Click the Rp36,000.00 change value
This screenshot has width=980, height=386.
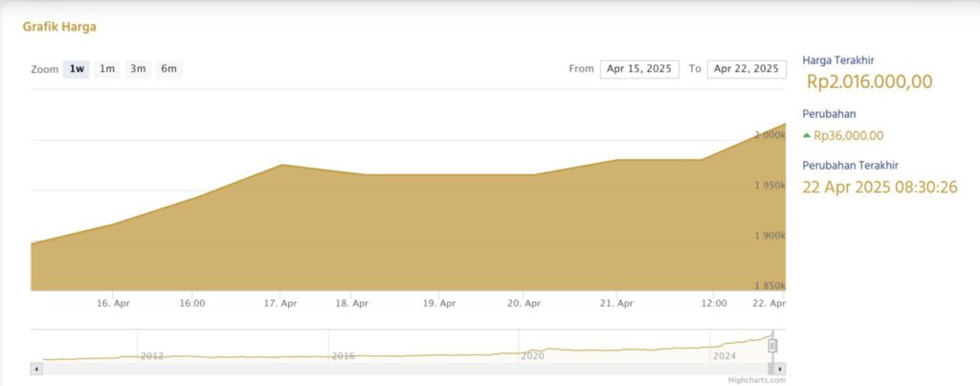pyautogui.click(x=848, y=136)
